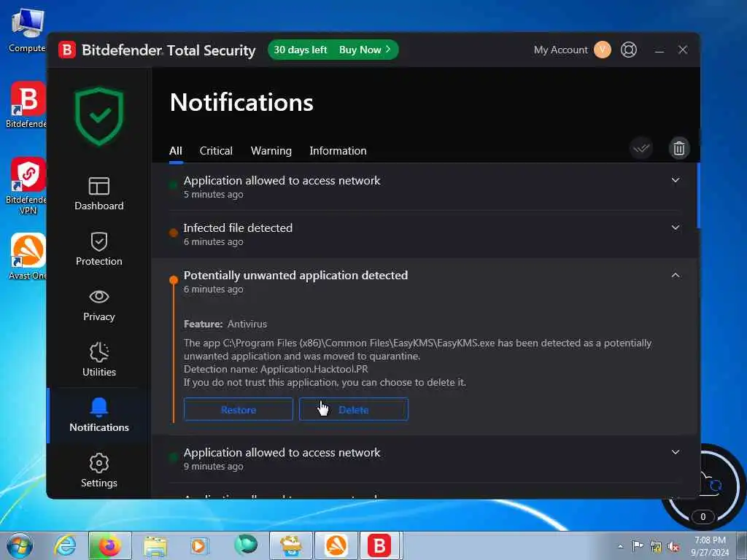Open Computer desktop icon
Image resolution: width=747 pixels, height=560 pixels.
click(27, 29)
